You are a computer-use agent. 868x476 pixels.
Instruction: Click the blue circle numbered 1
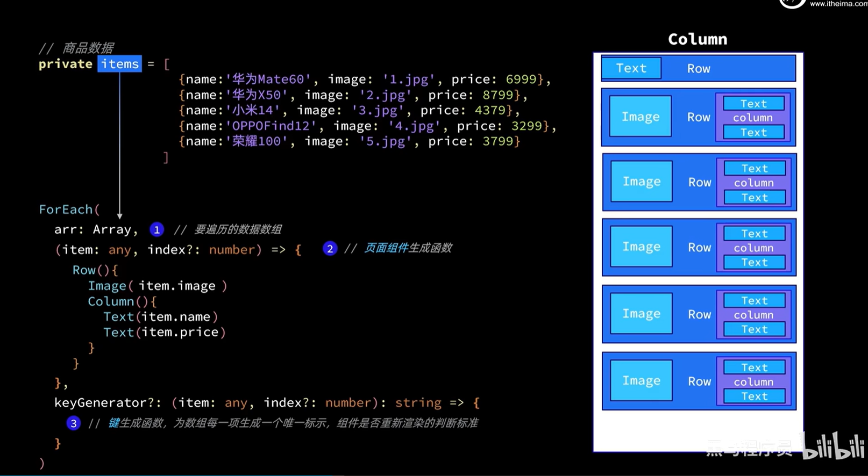tap(156, 230)
